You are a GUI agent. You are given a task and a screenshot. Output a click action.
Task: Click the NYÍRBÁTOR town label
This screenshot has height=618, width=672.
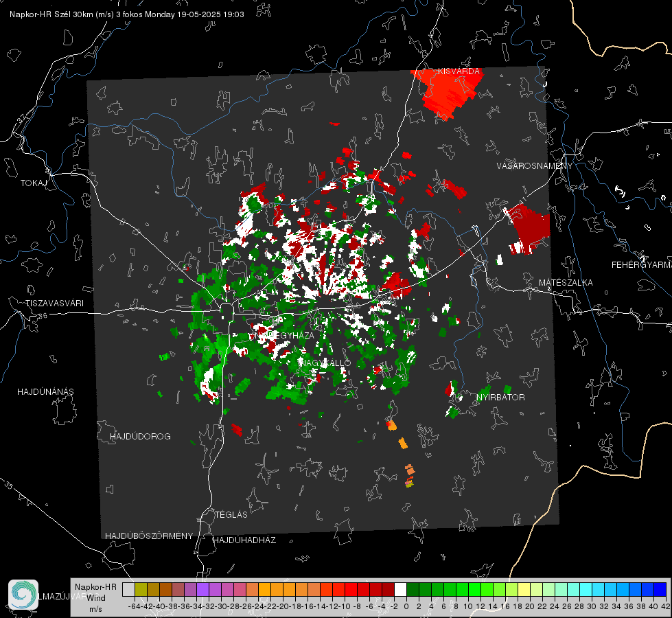[x=500, y=397]
